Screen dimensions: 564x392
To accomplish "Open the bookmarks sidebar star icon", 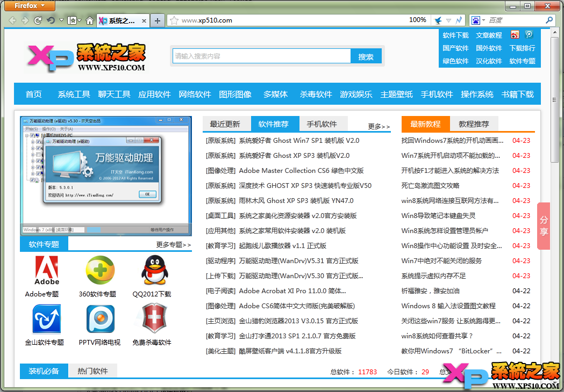I will click(x=72, y=20).
